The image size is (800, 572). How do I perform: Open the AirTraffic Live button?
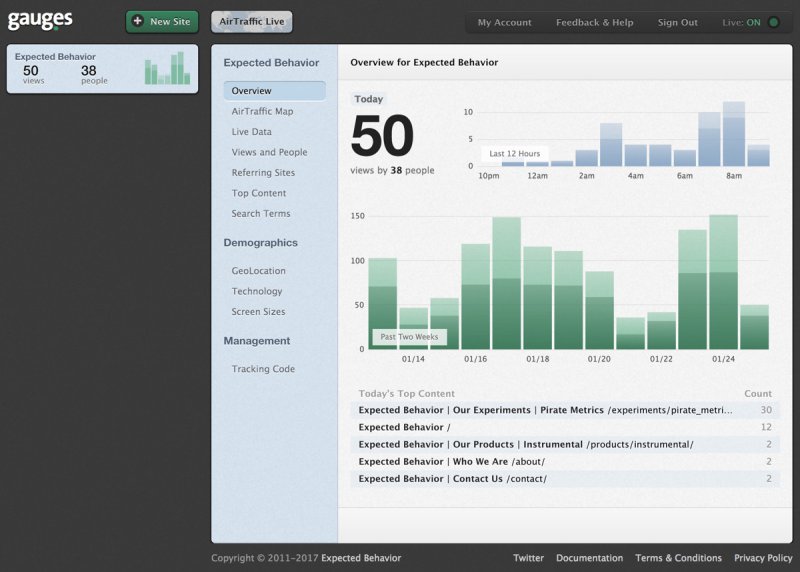[x=252, y=21]
